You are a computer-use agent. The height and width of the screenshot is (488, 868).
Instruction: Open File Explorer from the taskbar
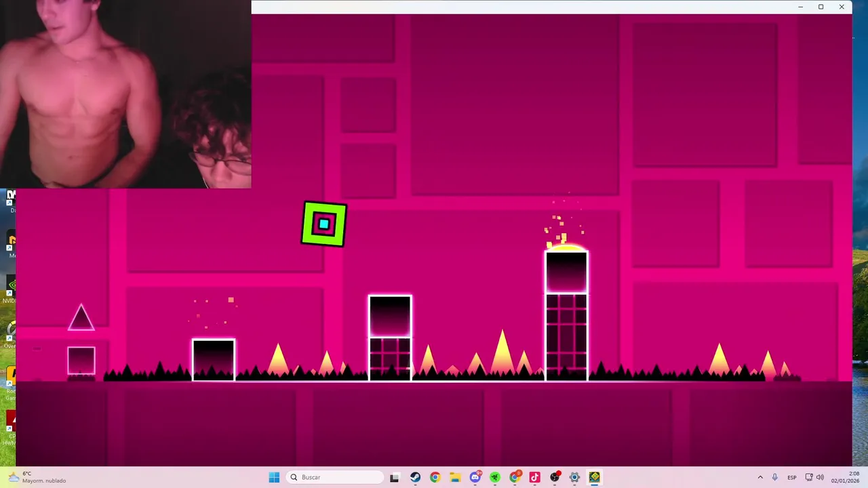click(455, 477)
